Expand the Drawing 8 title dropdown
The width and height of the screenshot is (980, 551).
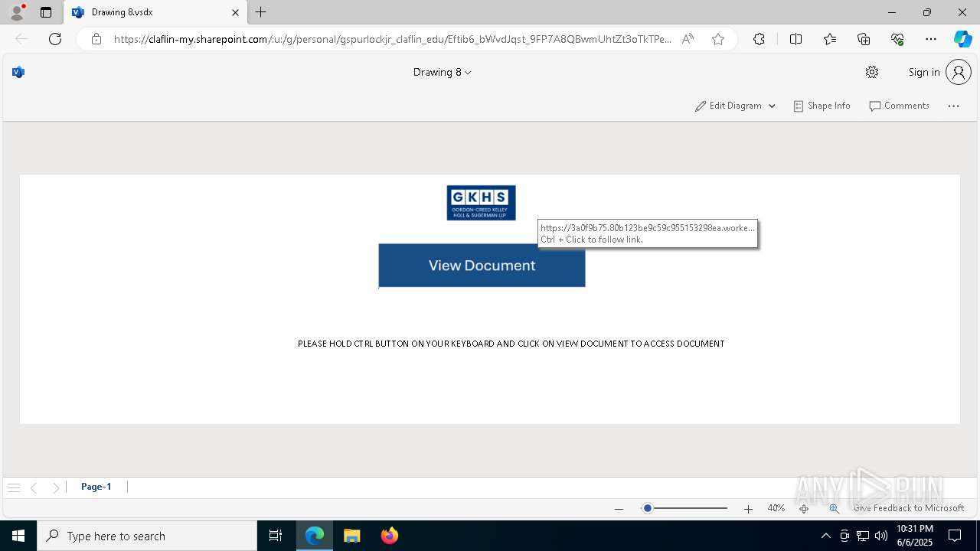pyautogui.click(x=443, y=72)
